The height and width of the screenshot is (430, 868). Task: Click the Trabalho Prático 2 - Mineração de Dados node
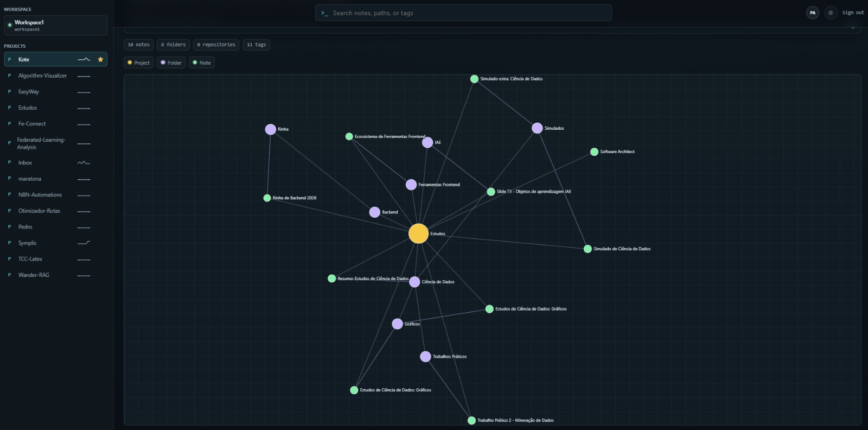[x=471, y=420]
